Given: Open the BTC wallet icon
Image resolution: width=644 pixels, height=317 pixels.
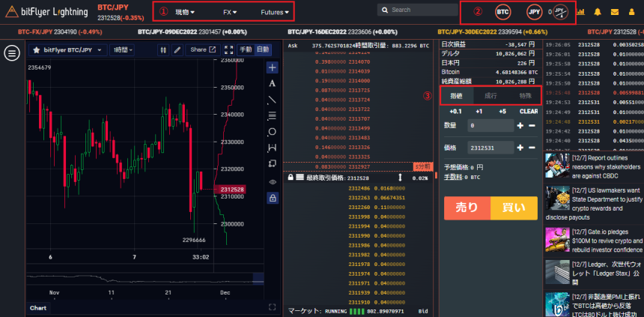Looking at the screenshot, I should (x=502, y=12).
